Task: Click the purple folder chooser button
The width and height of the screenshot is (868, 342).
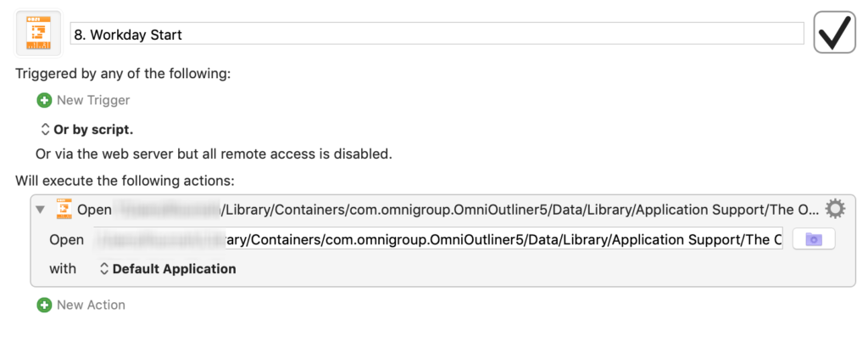Action: (x=814, y=239)
